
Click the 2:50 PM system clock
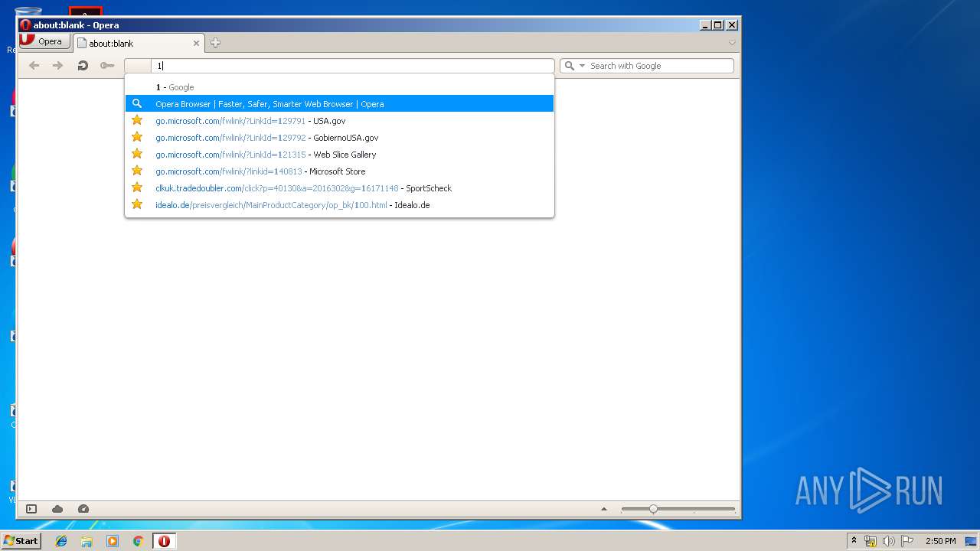tap(940, 541)
